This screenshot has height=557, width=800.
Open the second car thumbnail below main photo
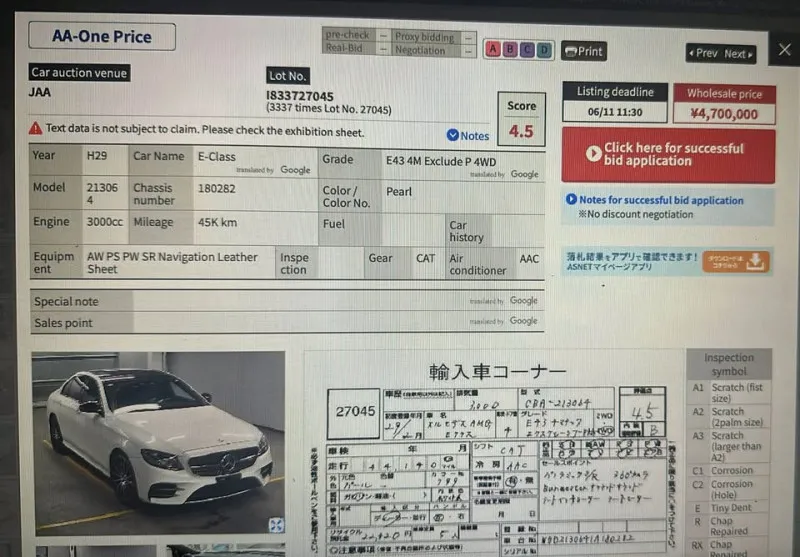coord(225,551)
